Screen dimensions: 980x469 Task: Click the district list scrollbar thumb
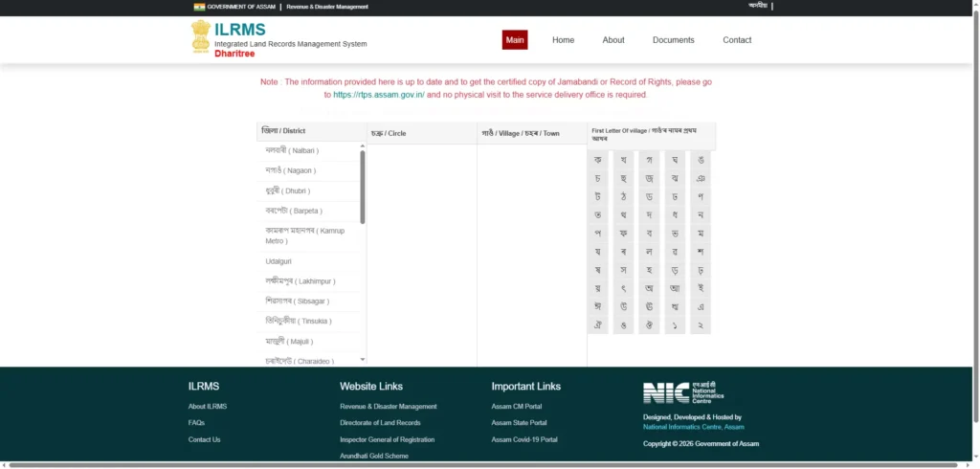coord(363,187)
